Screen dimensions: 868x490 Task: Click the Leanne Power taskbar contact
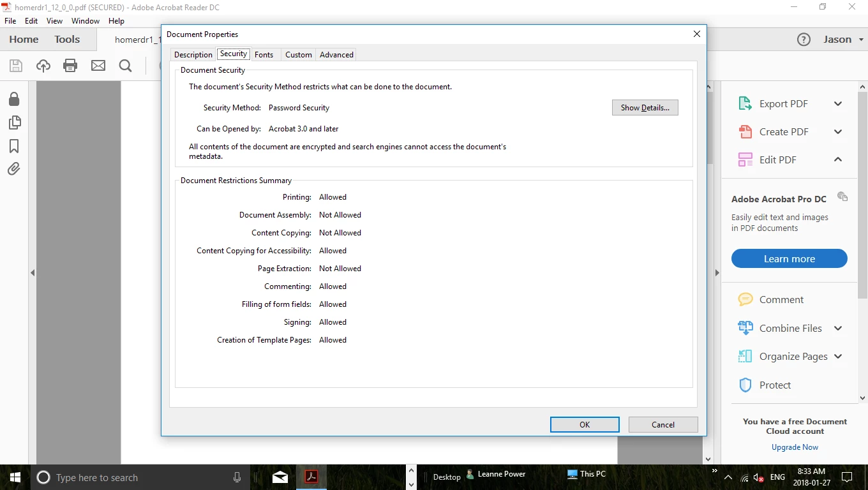pyautogui.click(x=496, y=474)
